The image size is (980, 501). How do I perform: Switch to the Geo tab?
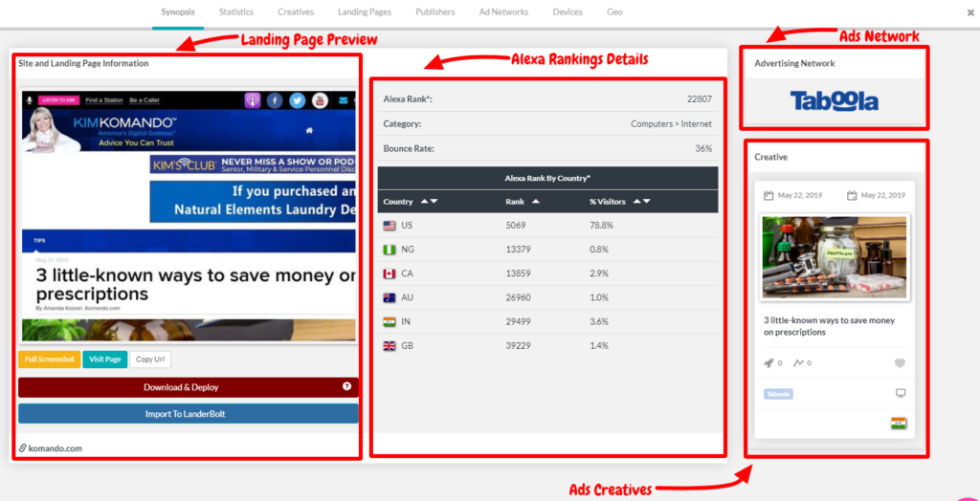614,11
